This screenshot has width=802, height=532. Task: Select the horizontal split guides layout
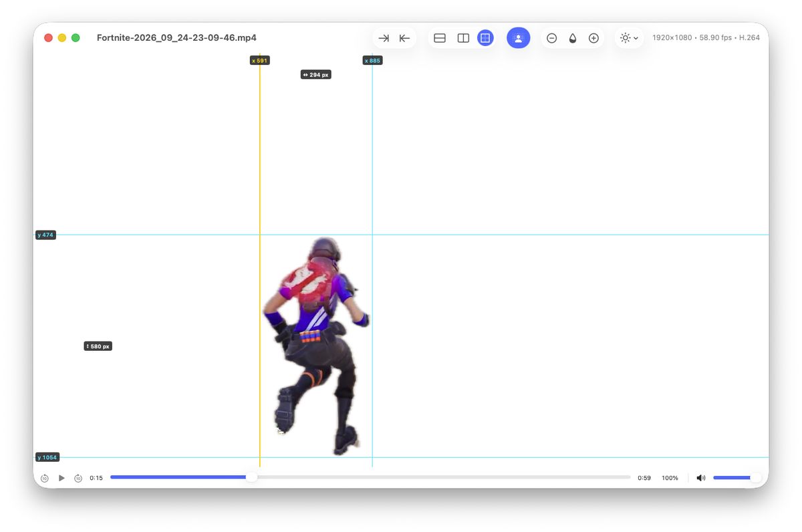click(440, 38)
